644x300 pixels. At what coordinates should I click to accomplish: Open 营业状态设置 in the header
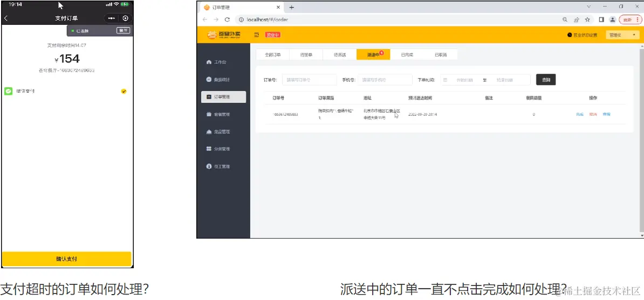tap(583, 35)
